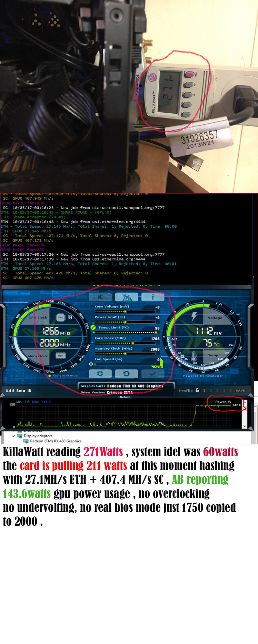Click the Mem Clock gauge label

pos(38,356)
